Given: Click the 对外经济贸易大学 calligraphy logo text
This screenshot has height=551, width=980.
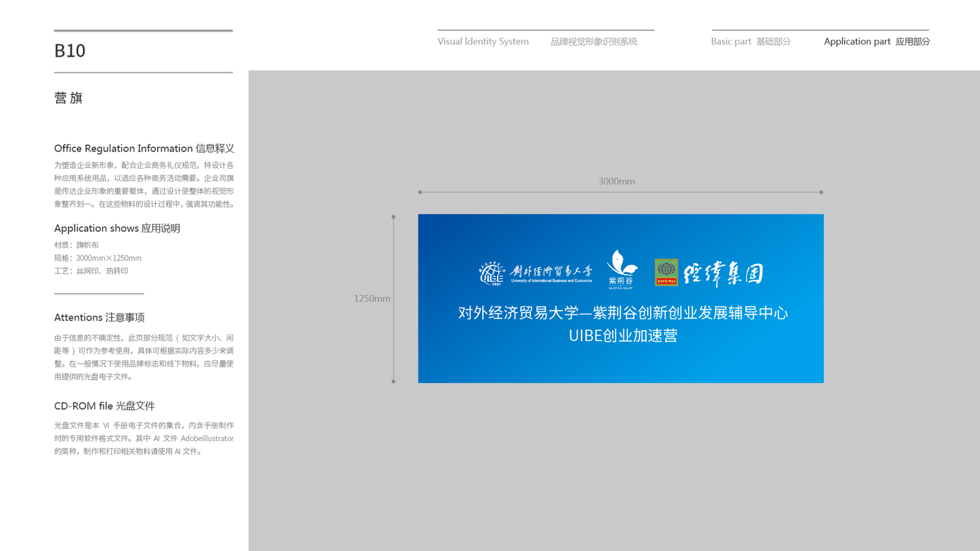Looking at the screenshot, I should [551, 272].
